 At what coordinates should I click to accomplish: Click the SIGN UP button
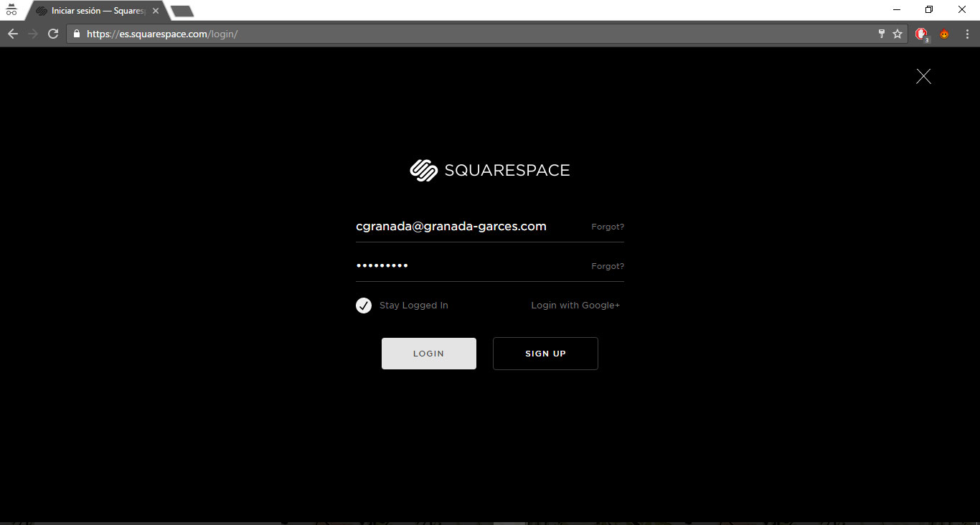click(x=545, y=354)
